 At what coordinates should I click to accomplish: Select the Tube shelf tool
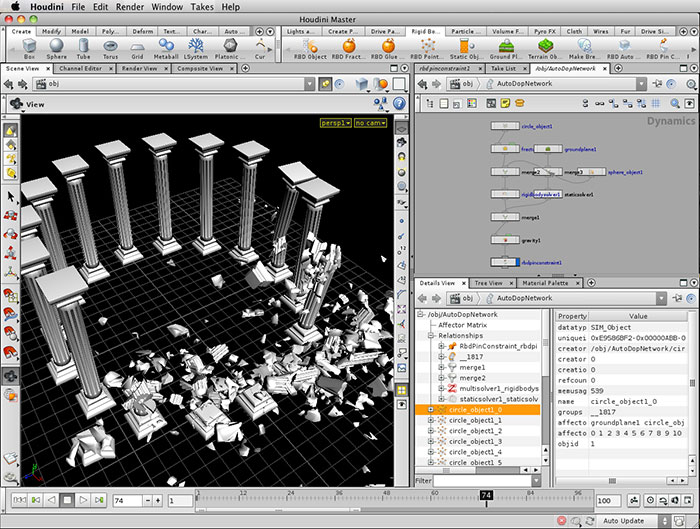click(83, 49)
